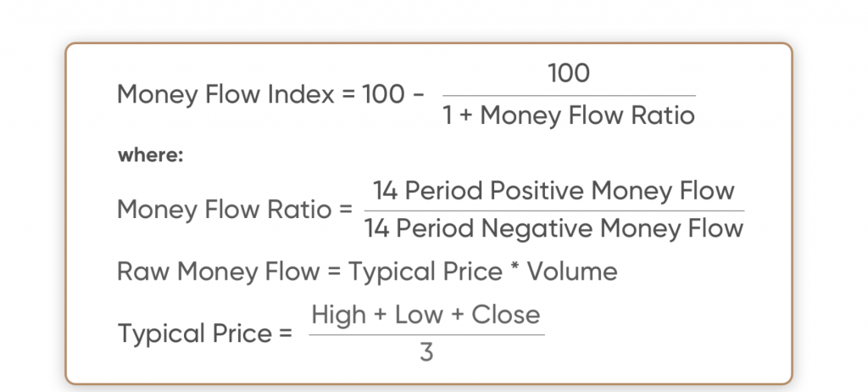868x392 pixels.
Task: Click the 'Typical Price =' label
Action: tap(205, 334)
